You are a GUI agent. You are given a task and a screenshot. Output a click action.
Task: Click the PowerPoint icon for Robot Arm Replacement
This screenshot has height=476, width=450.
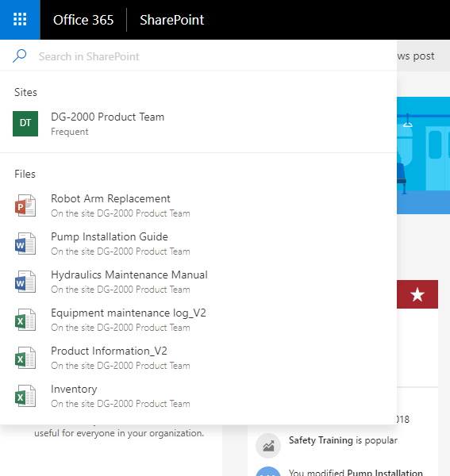point(25,205)
